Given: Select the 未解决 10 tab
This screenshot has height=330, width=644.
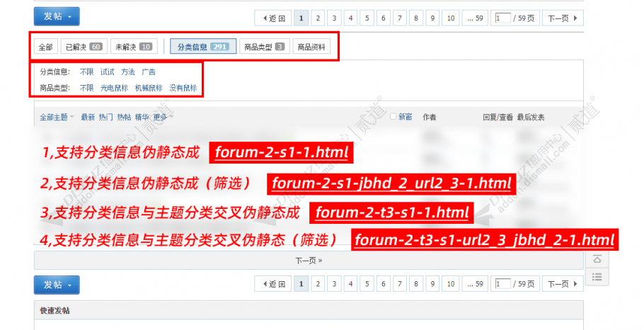Looking at the screenshot, I should pos(134,47).
